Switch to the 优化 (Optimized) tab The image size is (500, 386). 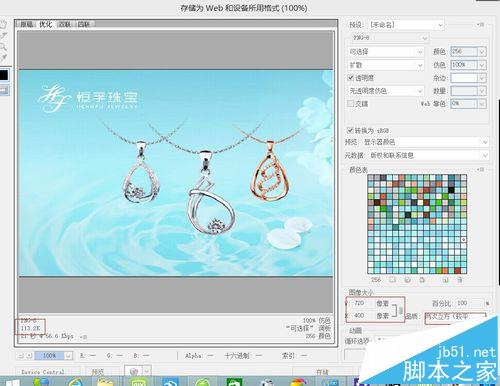pos(46,24)
